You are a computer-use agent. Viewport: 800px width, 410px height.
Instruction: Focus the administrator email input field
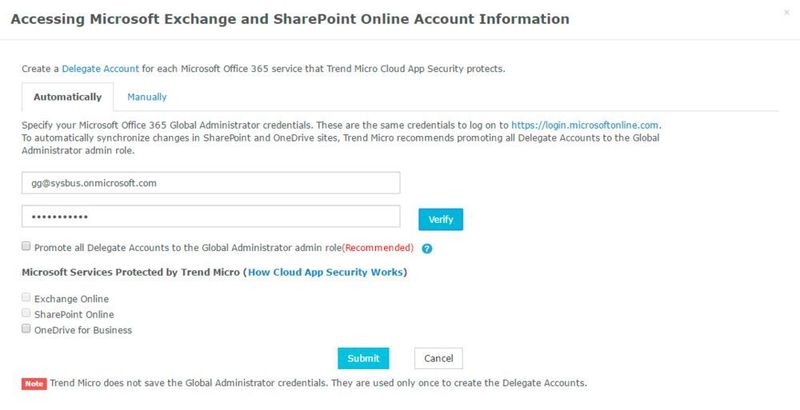pyautogui.click(x=211, y=183)
